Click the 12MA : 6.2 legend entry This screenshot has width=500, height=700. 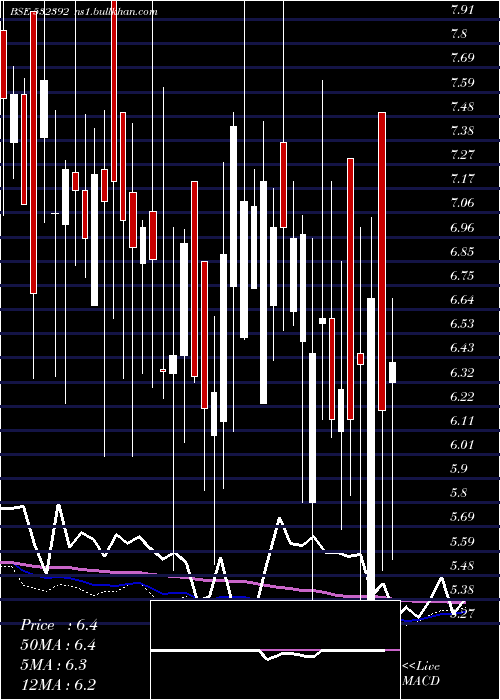[x=58, y=685]
